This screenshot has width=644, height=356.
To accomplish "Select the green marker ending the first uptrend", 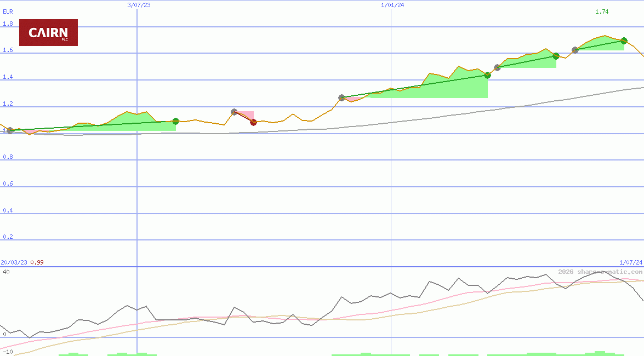I will point(175,122).
